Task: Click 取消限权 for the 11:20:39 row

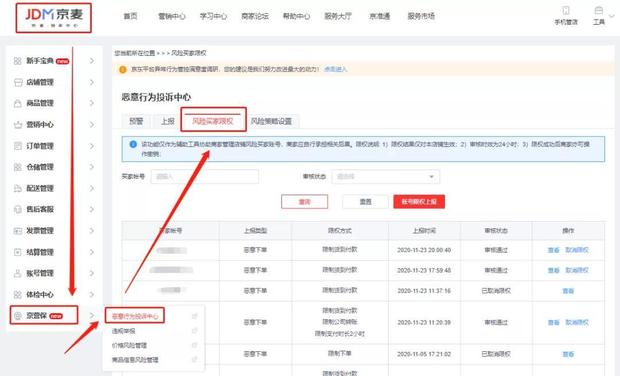Action: click(577, 323)
